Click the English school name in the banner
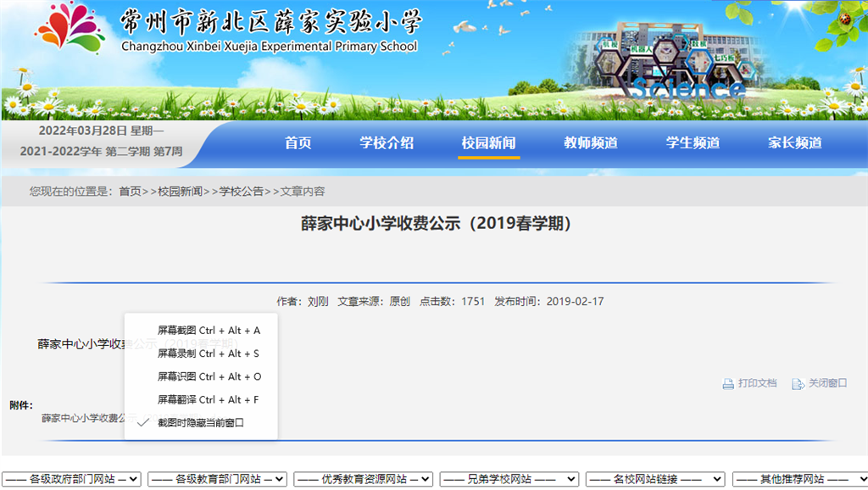Screen dimensions: 868x490 click(269, 47)
